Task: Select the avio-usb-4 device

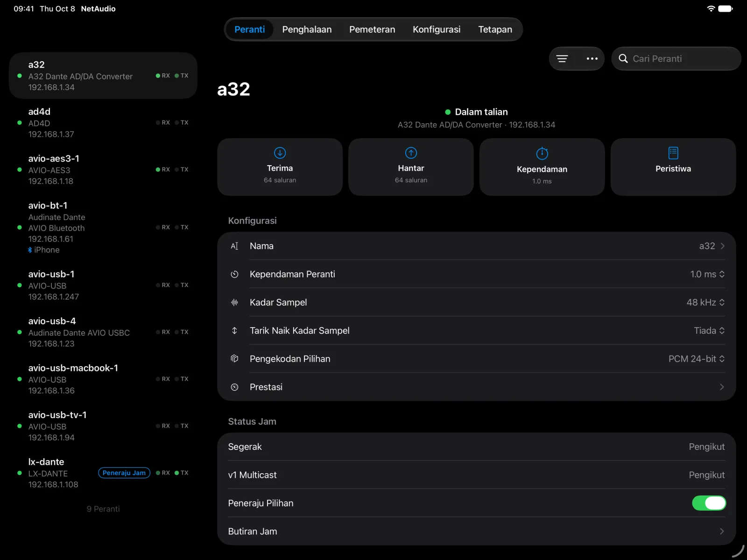Action: click(x=103, y=332)
